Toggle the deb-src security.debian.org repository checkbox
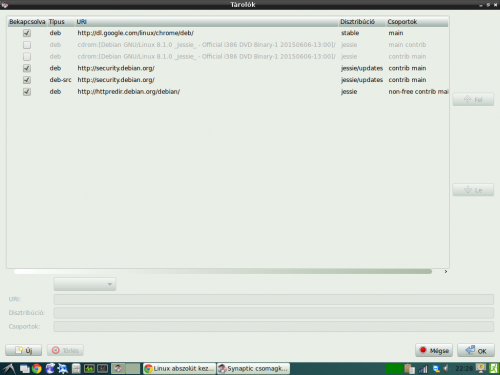This screenshot has width=500, height=375. 27,80
